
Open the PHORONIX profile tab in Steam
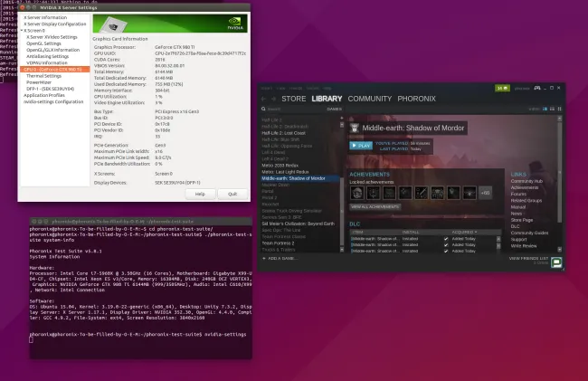pos(417,99)
